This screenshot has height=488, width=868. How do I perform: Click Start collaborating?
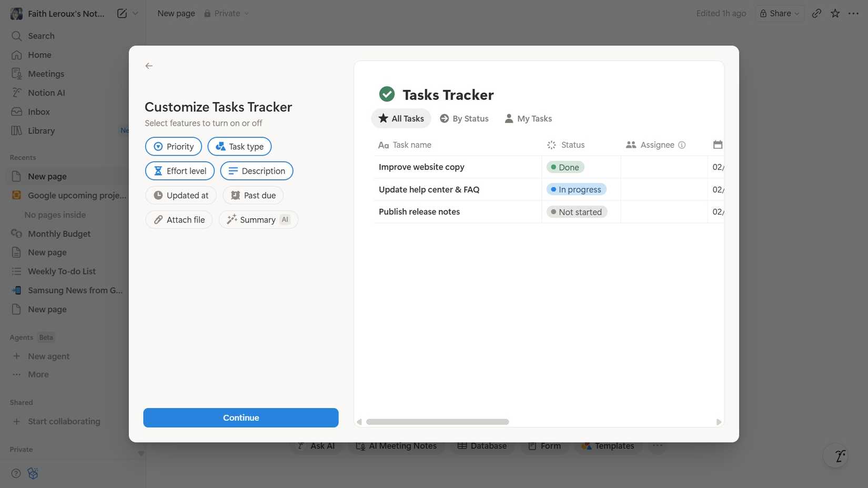64,421
